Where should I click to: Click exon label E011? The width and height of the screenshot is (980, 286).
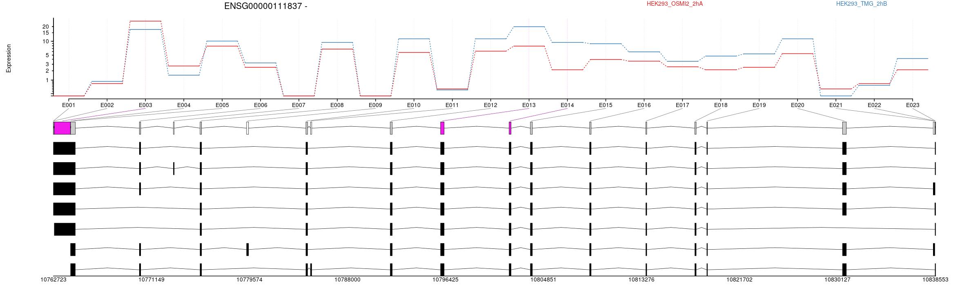tap(452, 105)
